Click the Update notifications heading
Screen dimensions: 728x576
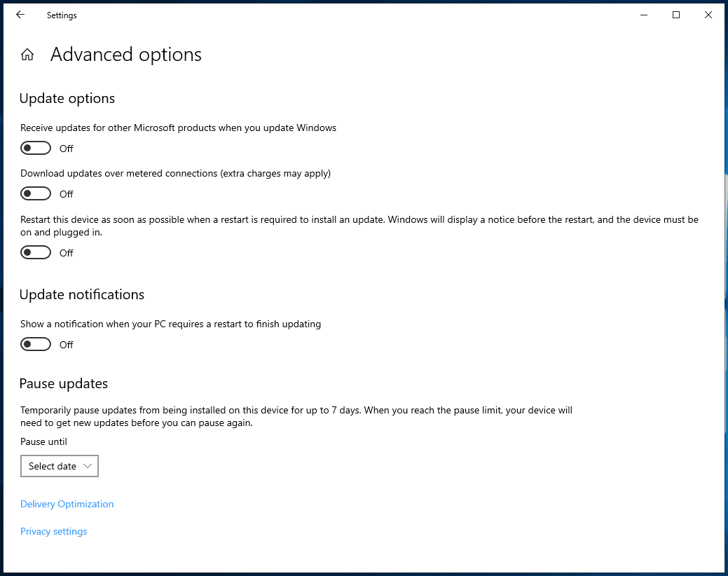82,295
